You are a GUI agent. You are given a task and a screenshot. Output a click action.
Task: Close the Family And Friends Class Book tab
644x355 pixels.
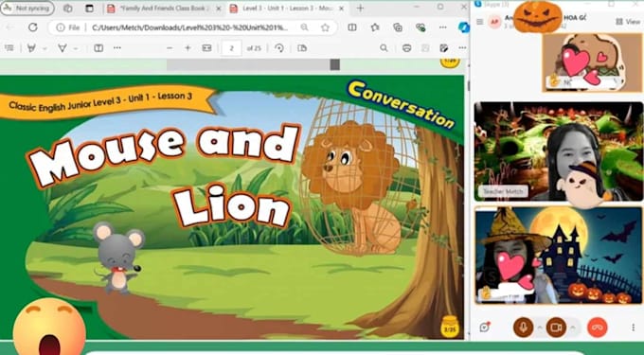(218, 9)
